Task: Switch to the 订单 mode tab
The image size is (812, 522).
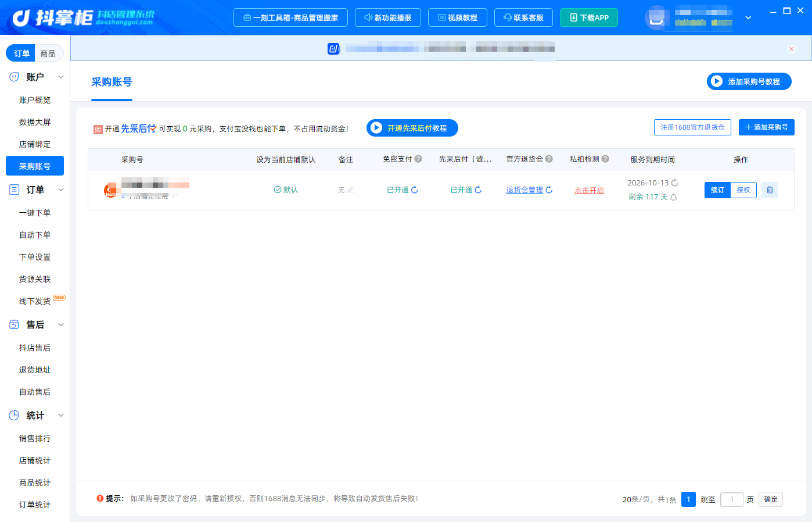Action: 21,53
